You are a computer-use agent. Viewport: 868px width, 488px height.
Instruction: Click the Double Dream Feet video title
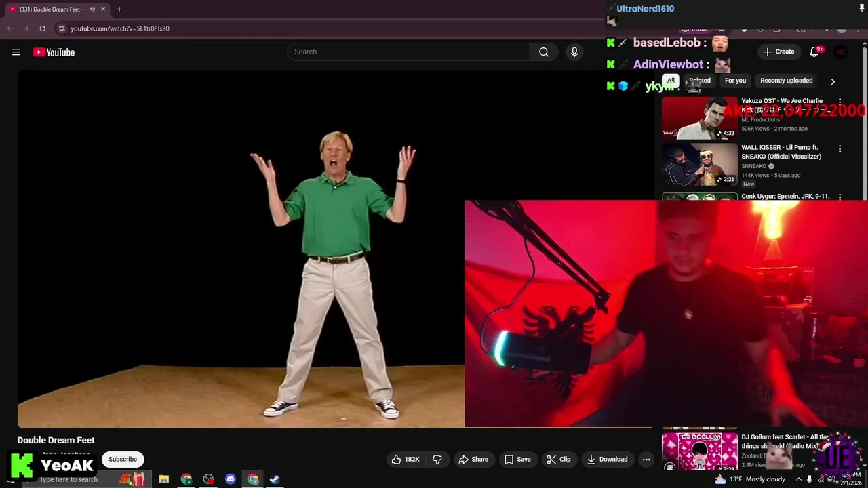pos(56,441)
